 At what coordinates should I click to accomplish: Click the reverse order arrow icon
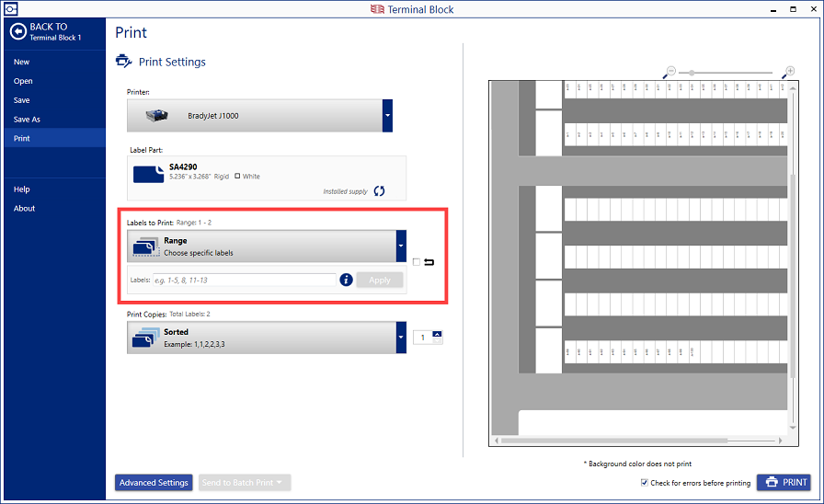[429, 262]
